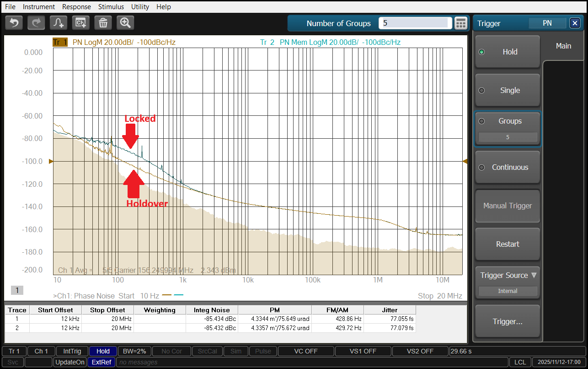Image resolution: width=588 pixels, height=369 pixels.
Task: Open the PN channel selector in Trigger header
Action: (x=547, y=23)
